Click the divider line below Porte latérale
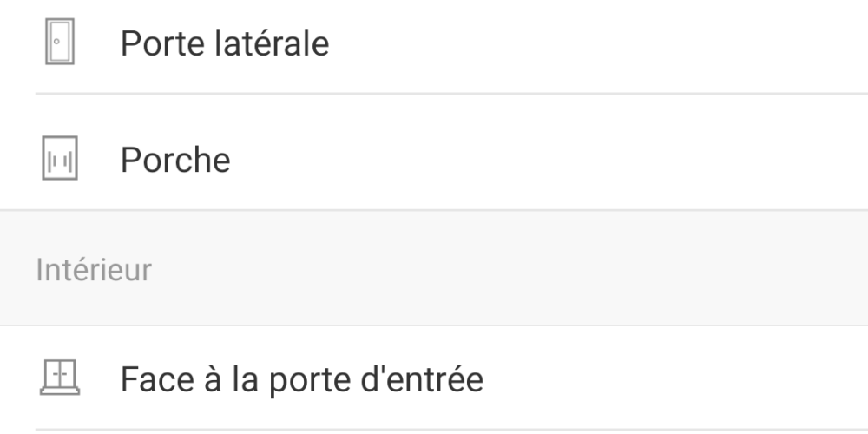Viewport: 868px width, 434px height. pos(451,94)
